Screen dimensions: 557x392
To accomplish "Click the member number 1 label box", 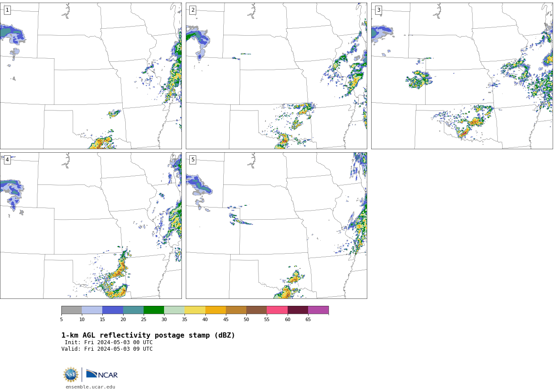I will click(x=7, y=10).
